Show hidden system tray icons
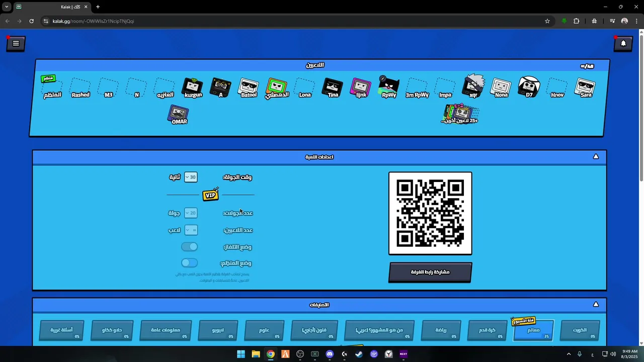This screenshot has height=362, width=644. coord(569,354)
